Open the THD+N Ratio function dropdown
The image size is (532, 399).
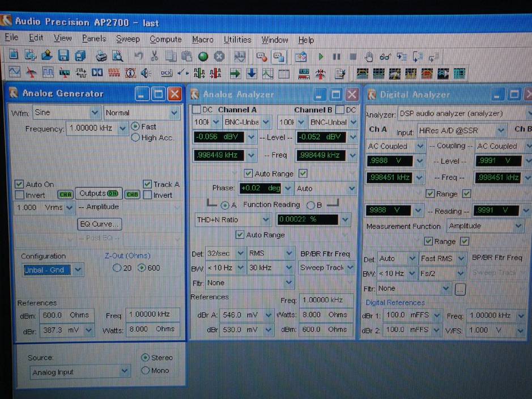[x=266, y=220]
